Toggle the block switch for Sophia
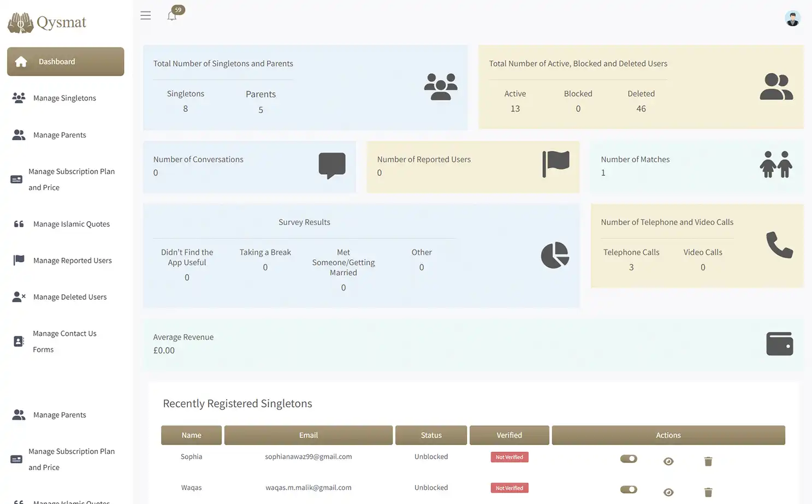 pyautogui.click(x=629, y=459)
